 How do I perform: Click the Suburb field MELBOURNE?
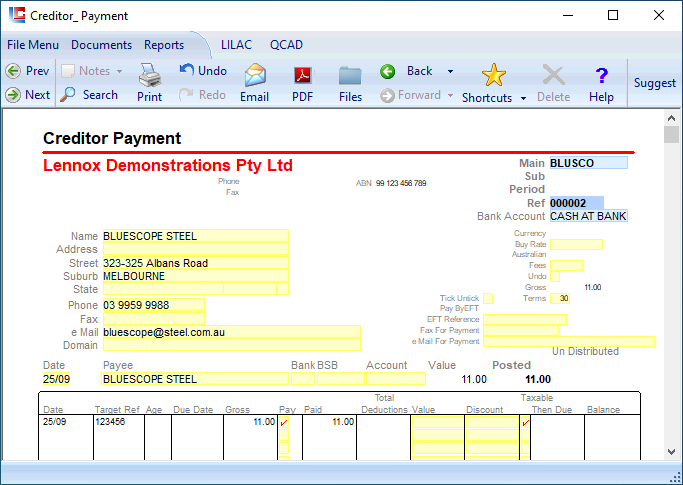point(196,276)
